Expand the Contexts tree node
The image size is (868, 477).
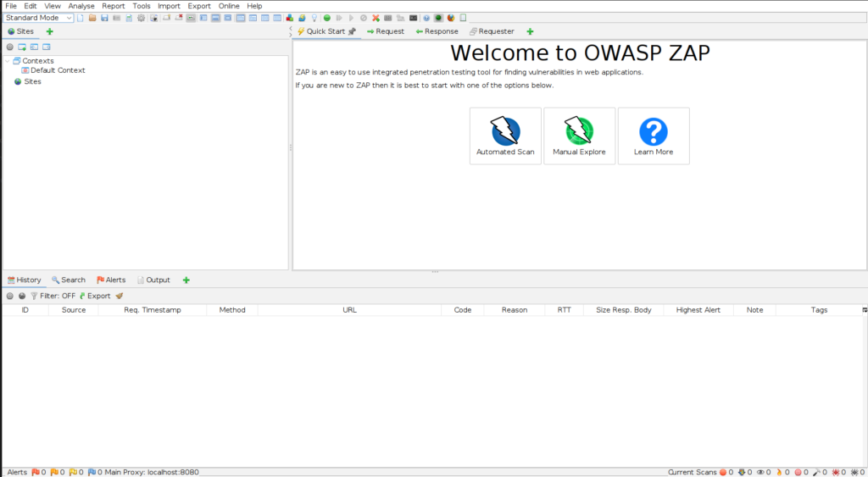click(x=8, y=61)
